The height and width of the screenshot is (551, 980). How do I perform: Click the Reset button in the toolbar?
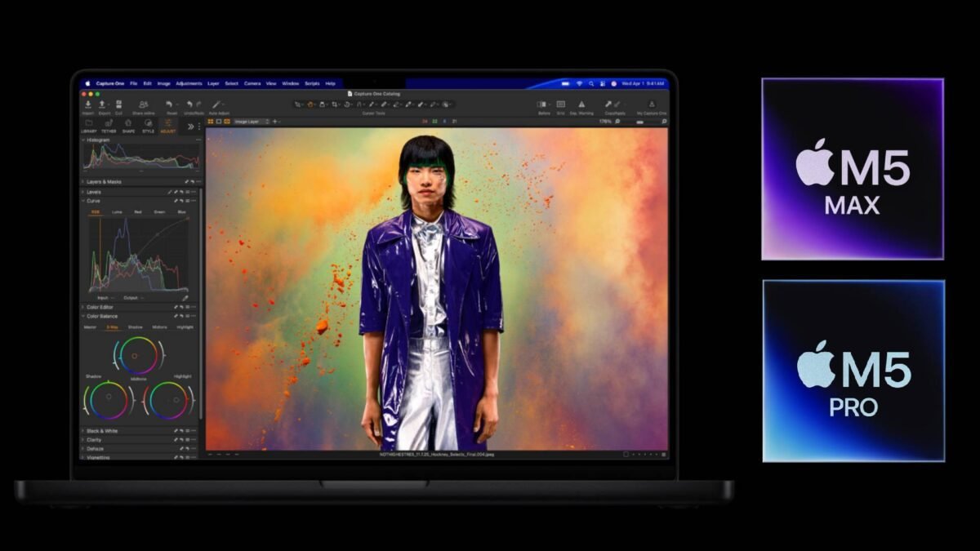(x=171, y=104)
